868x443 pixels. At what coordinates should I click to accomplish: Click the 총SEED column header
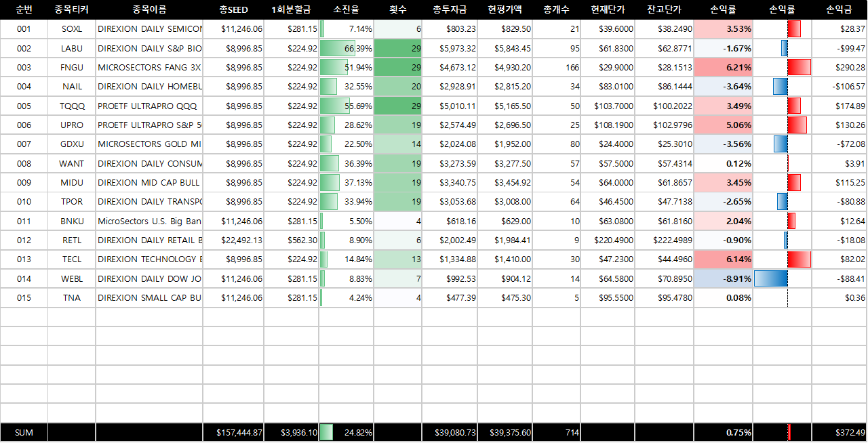(x=233, y=9)
